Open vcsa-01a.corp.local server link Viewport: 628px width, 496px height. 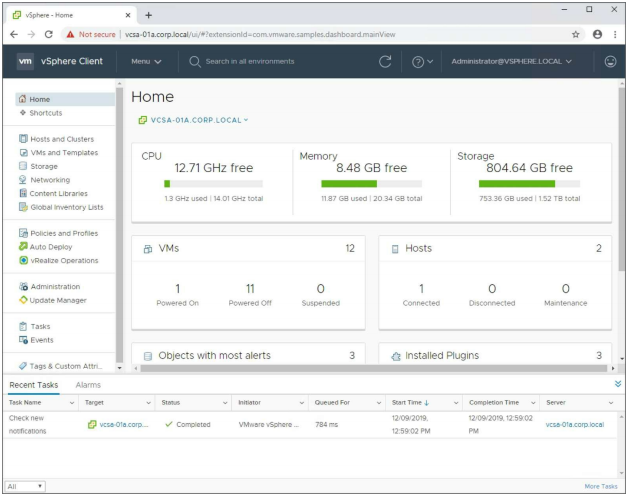[574, 424]
